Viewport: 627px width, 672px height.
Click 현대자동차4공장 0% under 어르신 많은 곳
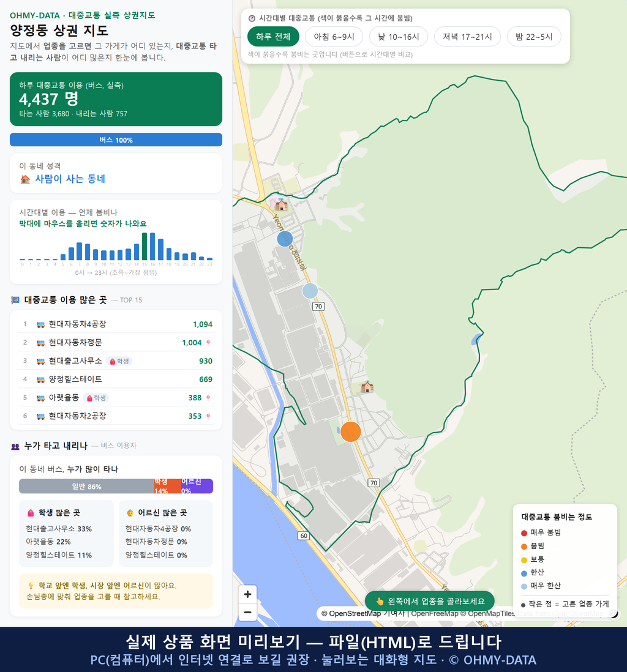click(x=158, y=529)
